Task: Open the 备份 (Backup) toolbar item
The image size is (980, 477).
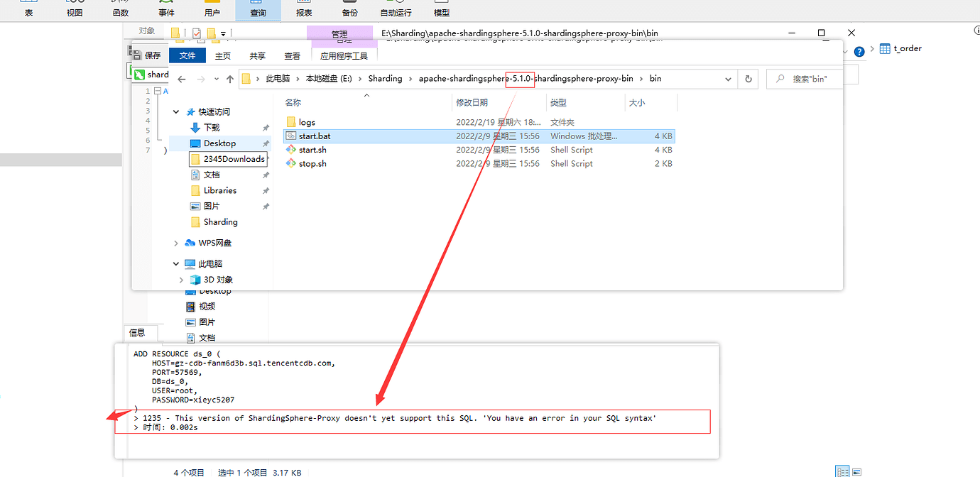Action: click(350, 10)
